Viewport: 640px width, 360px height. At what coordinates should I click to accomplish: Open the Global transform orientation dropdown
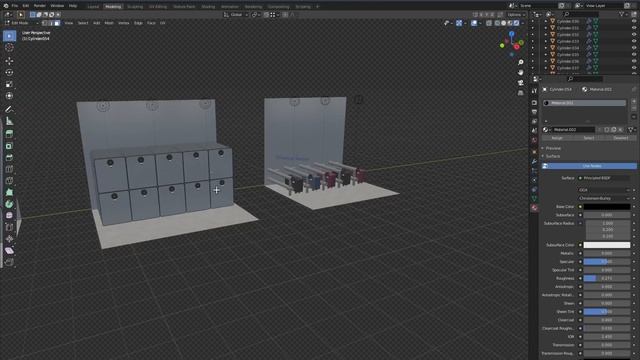click(x=236, y=15)
